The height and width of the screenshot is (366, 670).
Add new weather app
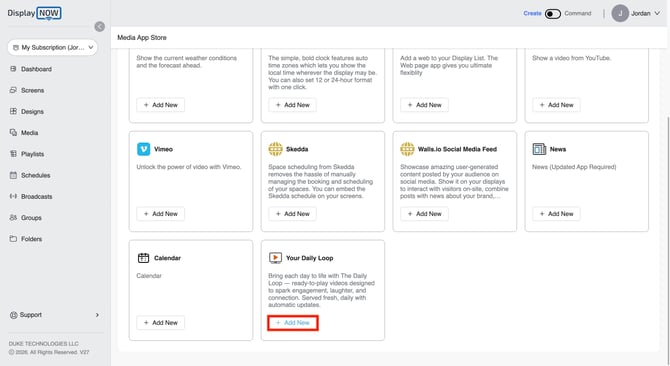coord(161,105)
